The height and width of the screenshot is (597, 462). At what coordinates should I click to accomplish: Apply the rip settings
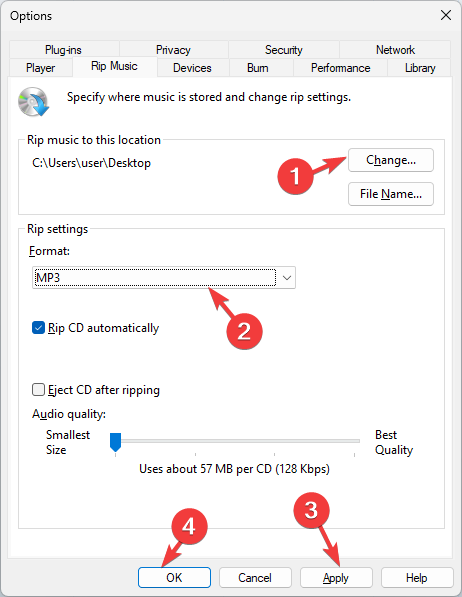[x=336, y=578]
